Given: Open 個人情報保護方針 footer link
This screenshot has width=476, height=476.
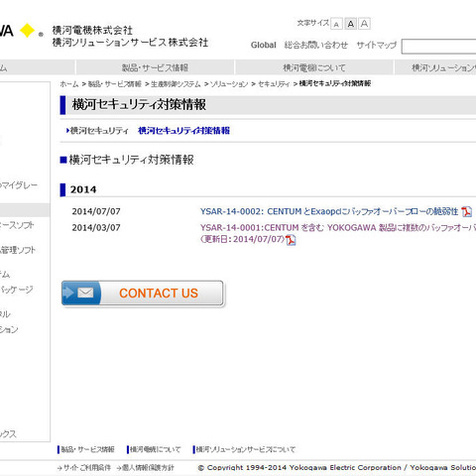Looking at the screenshot, I should click(x=148, y=468).
